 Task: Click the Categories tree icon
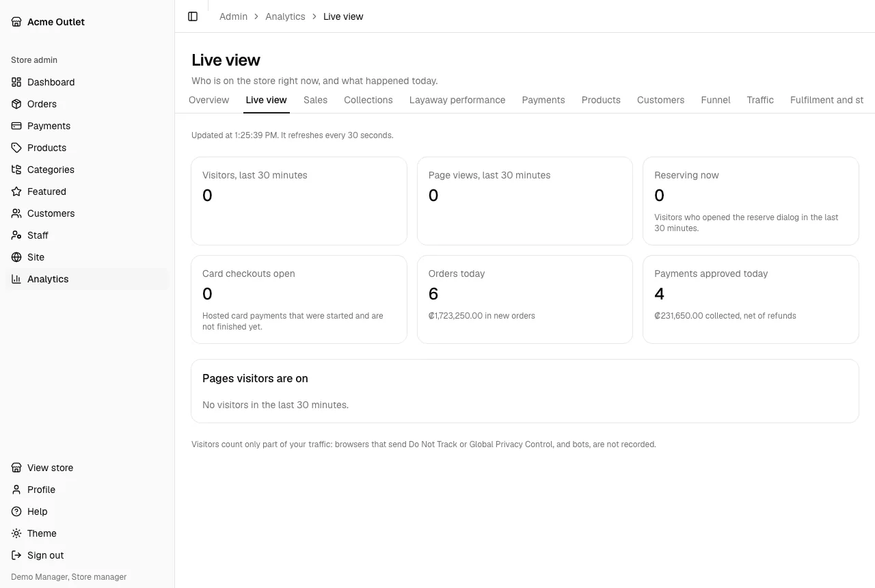[x=16, y=170]
